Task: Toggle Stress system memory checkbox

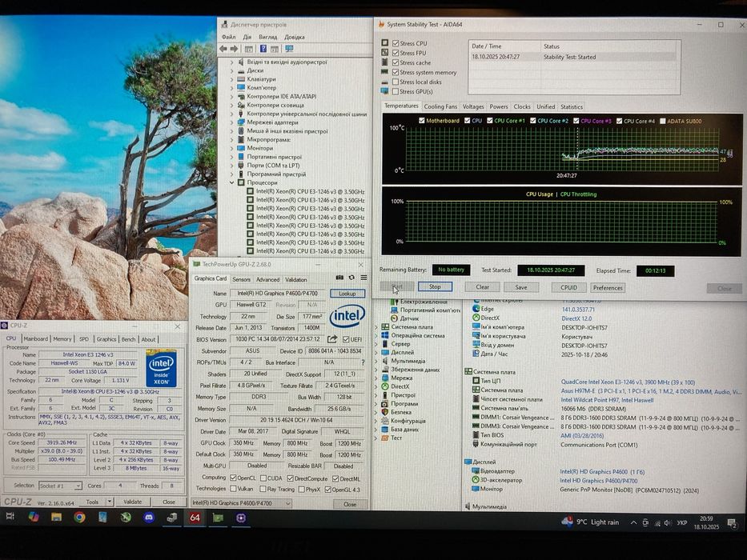Action: tap(396, 72)
